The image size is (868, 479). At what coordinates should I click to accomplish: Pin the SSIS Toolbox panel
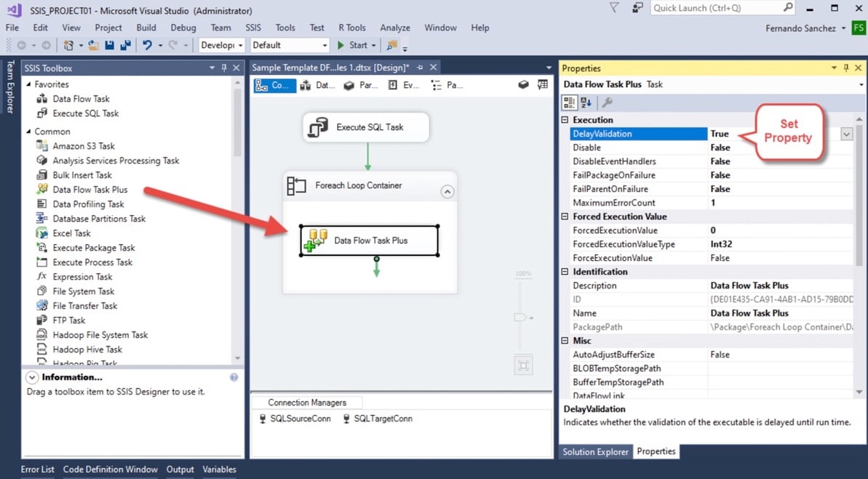[x=223, y=68]
